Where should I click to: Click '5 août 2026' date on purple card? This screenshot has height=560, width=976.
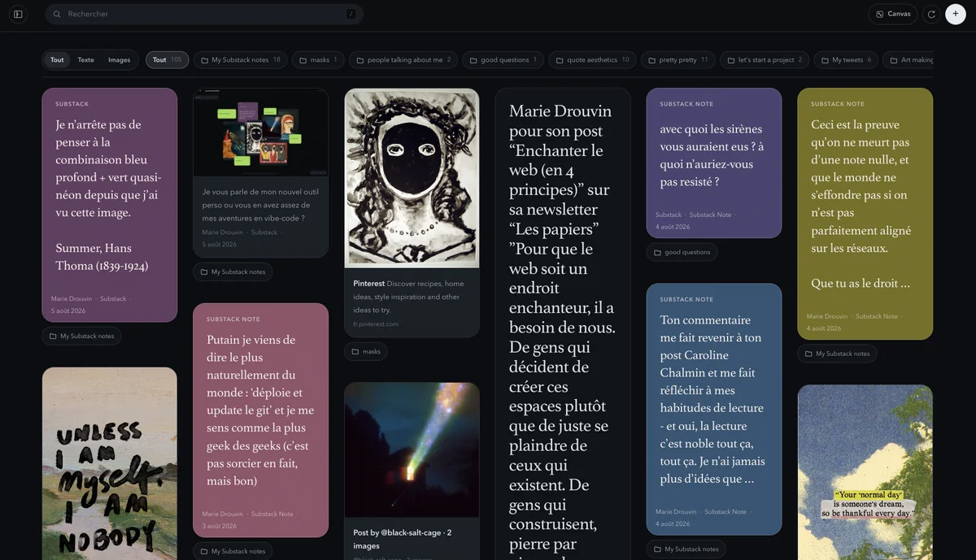tap(68, 310)
